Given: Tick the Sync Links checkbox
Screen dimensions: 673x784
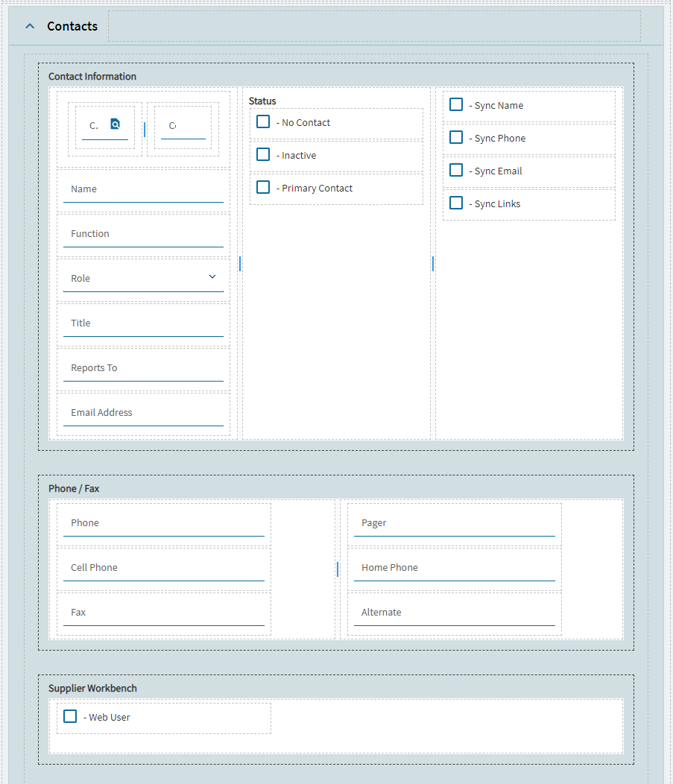Looking at the screenshot, I should pos(456,203).
